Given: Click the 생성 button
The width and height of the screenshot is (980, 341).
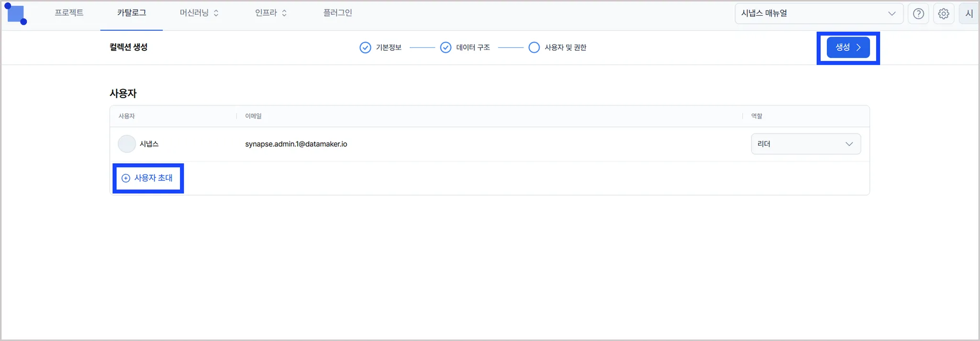Looking at the screenshot, I should [x=848, y=47].
